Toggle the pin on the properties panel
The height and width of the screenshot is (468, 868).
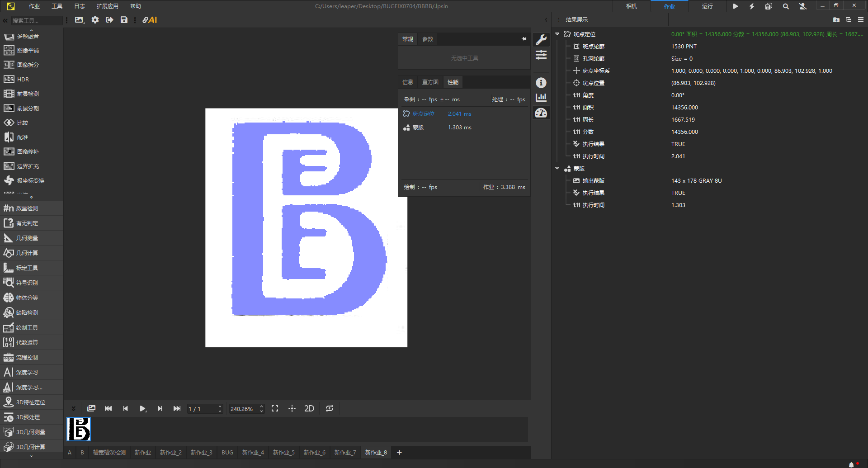[x=524, y=39]
